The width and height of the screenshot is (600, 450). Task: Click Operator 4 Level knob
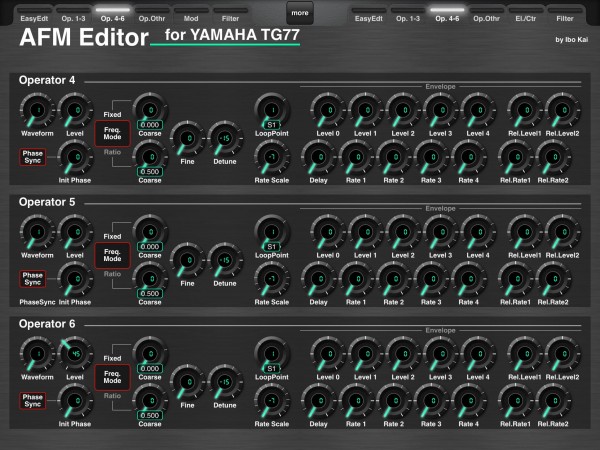coord(75,110)
